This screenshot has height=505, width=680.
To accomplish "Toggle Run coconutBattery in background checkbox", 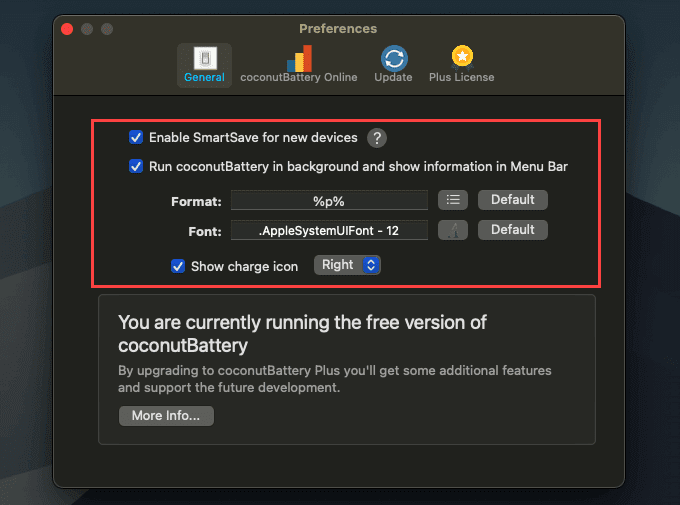I will click(x=136, y=167).
